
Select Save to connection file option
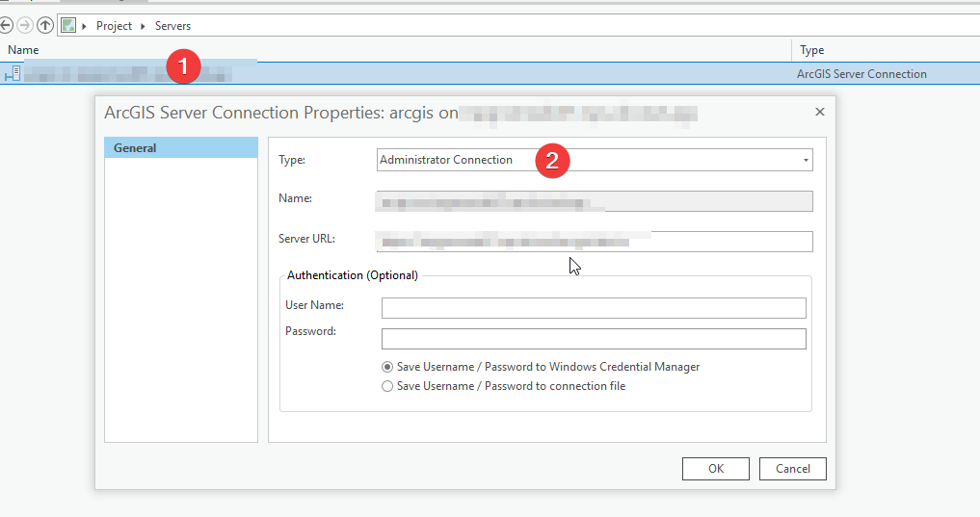coord(387,386)
